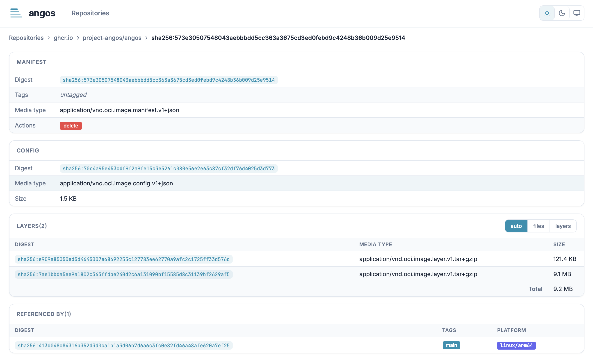Switch layers view to layers

pos(563,226)
